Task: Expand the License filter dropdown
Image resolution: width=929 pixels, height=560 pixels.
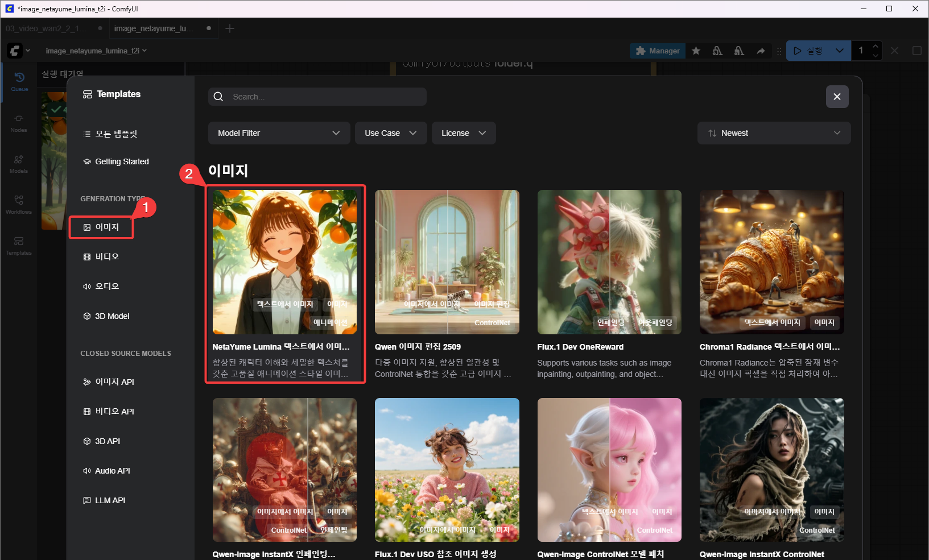Action: [464, 133]
